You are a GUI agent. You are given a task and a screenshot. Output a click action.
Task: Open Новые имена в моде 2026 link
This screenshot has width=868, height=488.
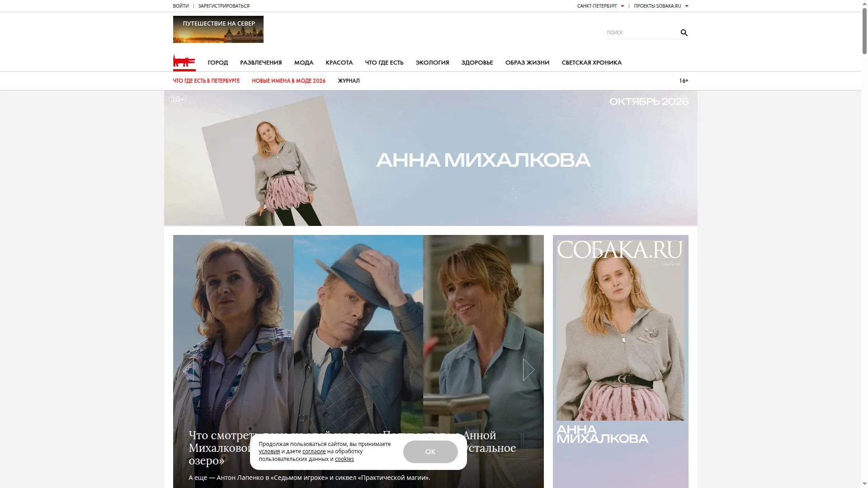(x=288, y=81)
